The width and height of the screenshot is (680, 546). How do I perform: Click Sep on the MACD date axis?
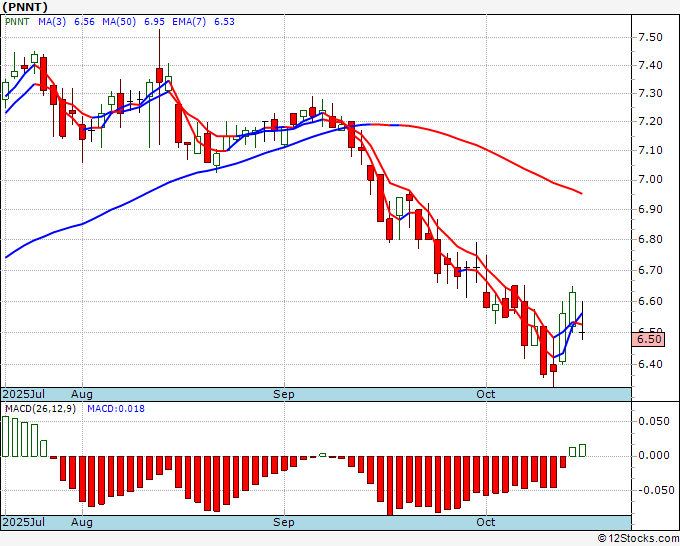click(x=284, y=522)
